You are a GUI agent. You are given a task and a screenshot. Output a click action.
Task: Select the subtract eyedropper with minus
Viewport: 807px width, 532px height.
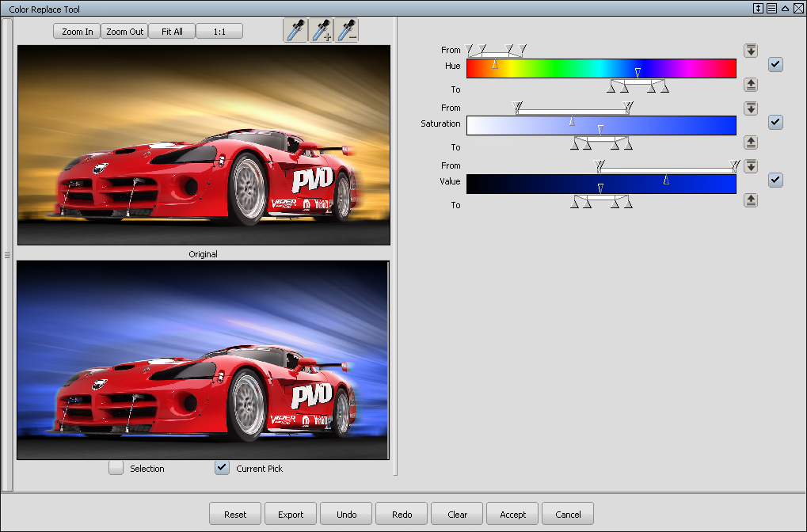tap(347, 31)
